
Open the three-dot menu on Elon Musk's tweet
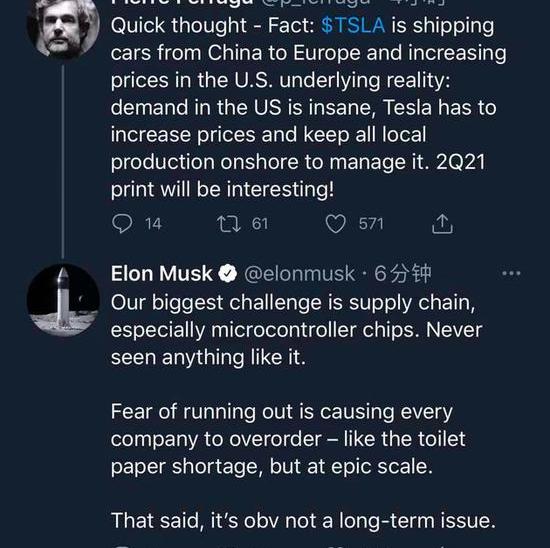[511, 273]
